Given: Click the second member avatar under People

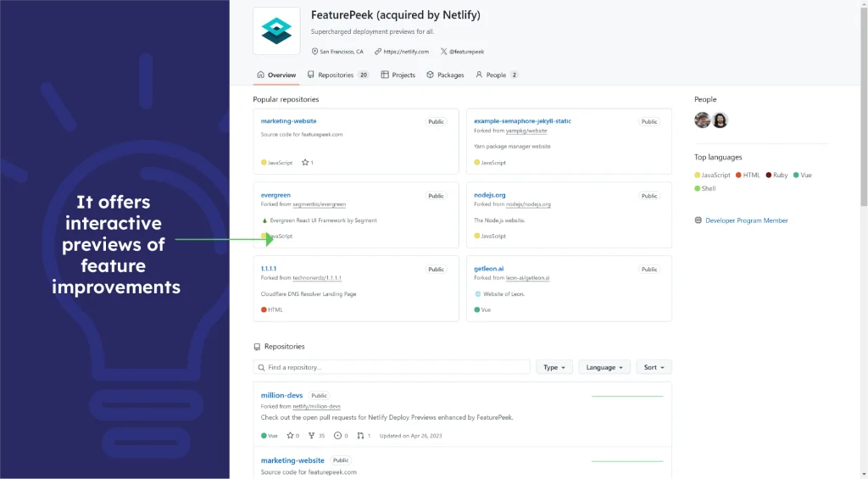Looking at the screenshot, I should (720, 120).
